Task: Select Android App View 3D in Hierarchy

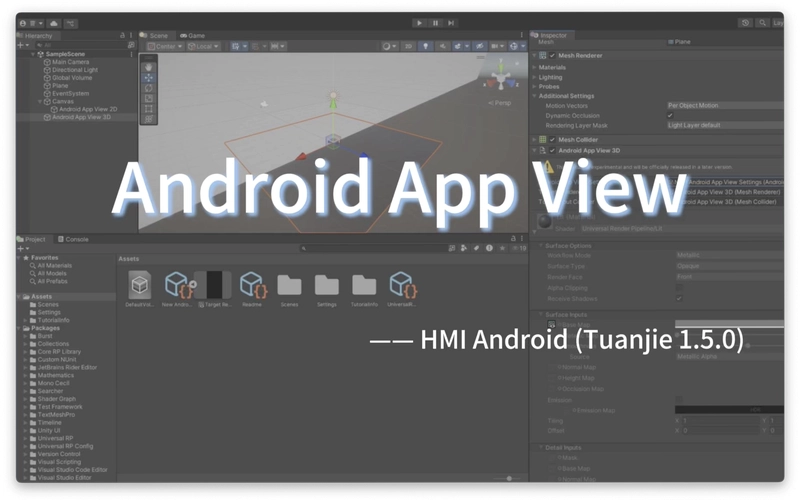Action: (x=81, y=117)
